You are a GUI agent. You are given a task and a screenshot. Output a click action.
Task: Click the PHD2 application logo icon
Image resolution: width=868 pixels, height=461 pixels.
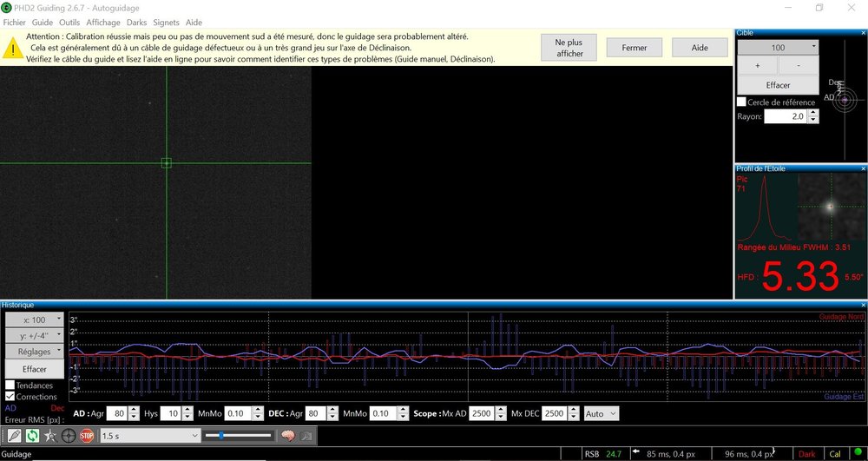[x=7, y=8]
